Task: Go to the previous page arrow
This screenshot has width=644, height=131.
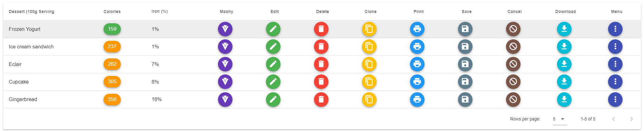Action: point(614,119)
